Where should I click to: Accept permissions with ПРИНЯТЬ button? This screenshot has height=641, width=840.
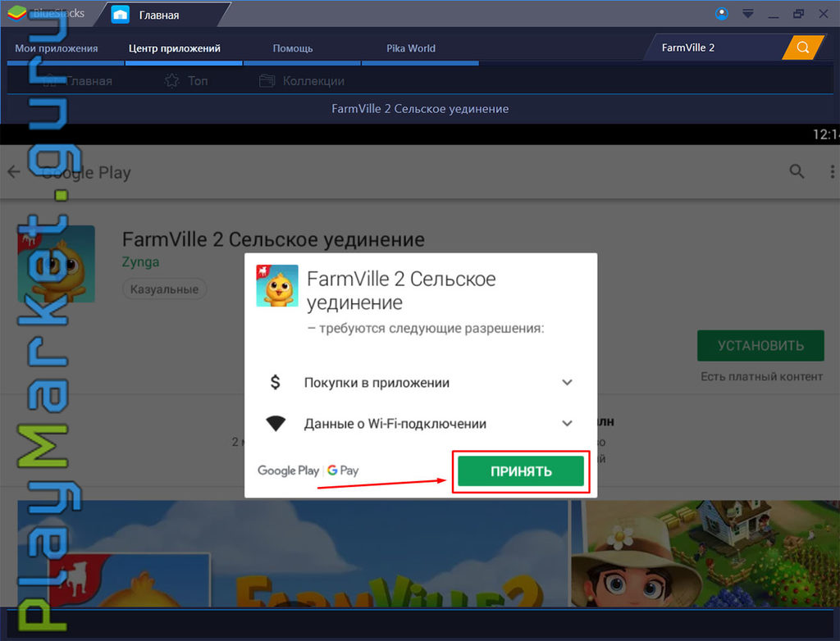click(521, 471)
